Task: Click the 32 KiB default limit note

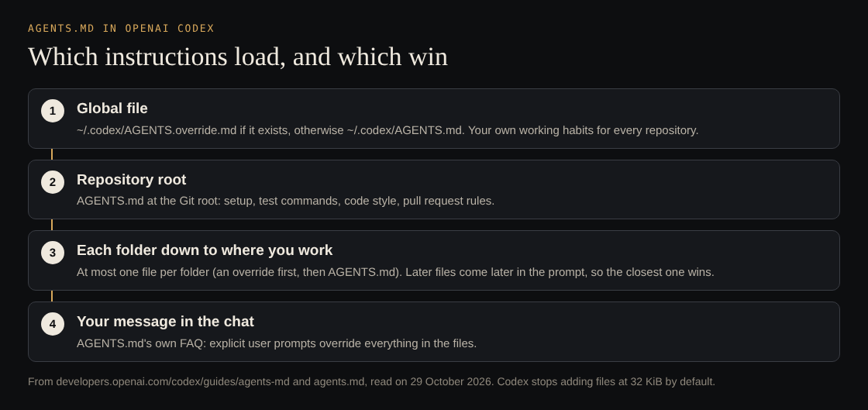Action: pos(606,382)
